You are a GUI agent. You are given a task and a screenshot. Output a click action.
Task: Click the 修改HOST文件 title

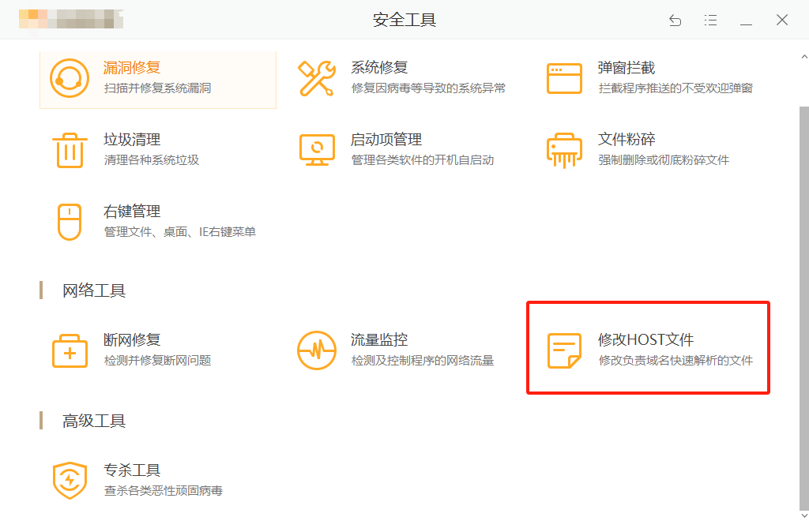(646, 339)
